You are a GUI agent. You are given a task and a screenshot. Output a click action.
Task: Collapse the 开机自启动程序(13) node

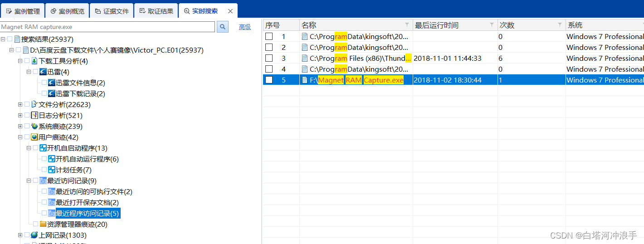[29, 148]
